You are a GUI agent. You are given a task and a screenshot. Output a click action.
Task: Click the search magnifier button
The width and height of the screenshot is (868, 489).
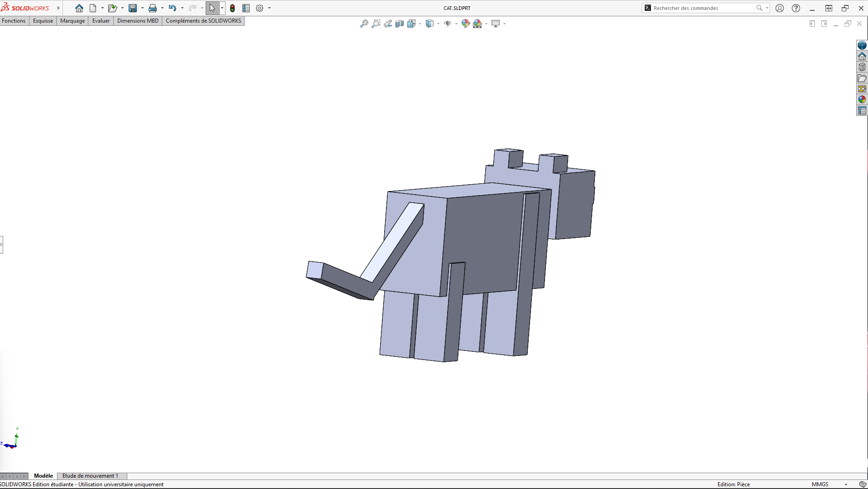(x=759, y=8)
